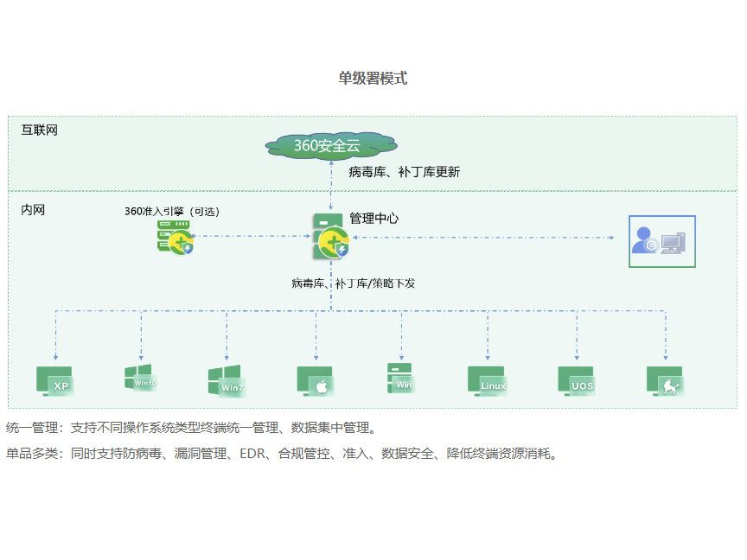Screen dimensions: 747x560
Task: Click the Linux terminal icon
Action: (x=487, y=381)
